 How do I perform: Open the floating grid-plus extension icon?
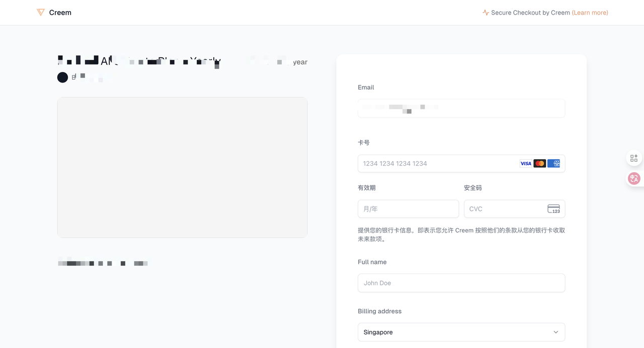[634, 158]
